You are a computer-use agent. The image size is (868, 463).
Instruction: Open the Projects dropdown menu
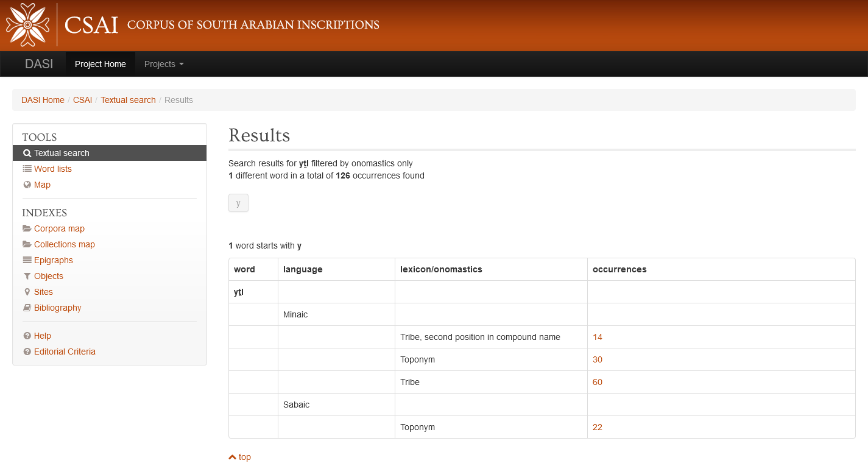(x=163, y=64)
